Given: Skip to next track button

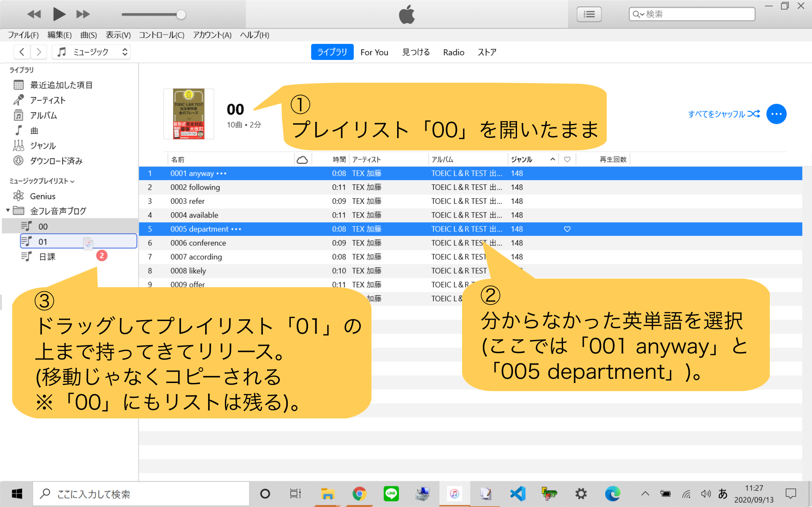Looking at the screenshot, I should click(x=83, y=14).
